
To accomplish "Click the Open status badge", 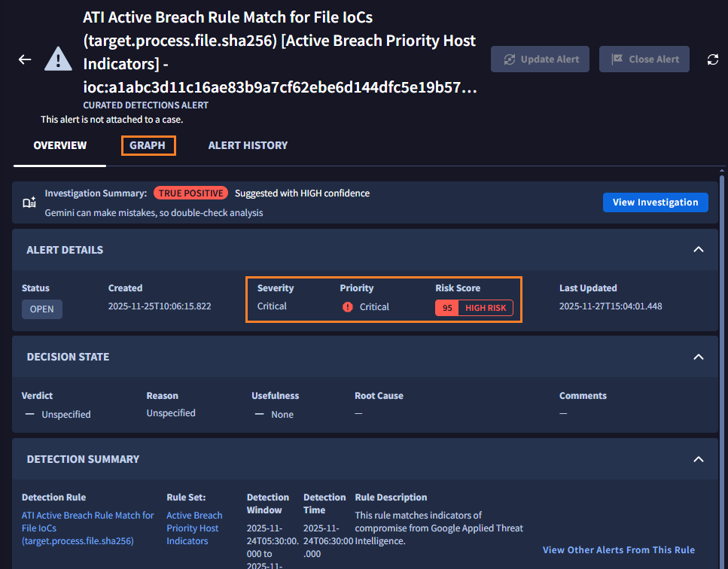I will [x=42, y=309].
